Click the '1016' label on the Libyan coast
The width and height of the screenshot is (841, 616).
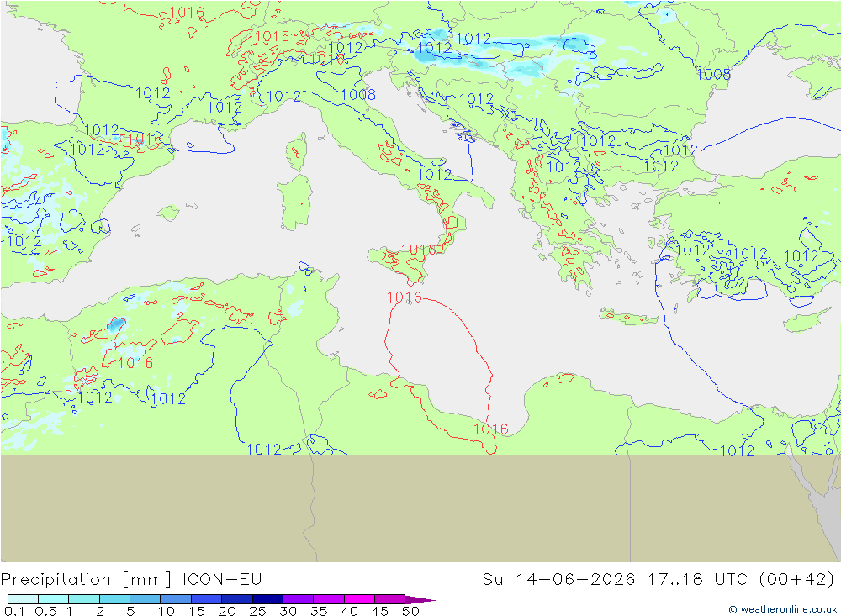pyautogui.click(x=491, y=429)
